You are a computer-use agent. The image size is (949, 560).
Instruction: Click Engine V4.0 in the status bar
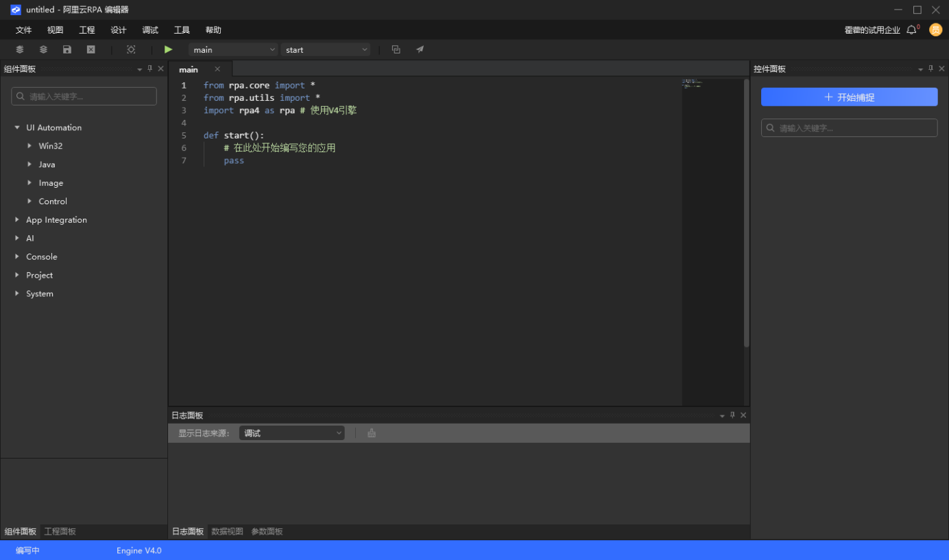(139, 550)
